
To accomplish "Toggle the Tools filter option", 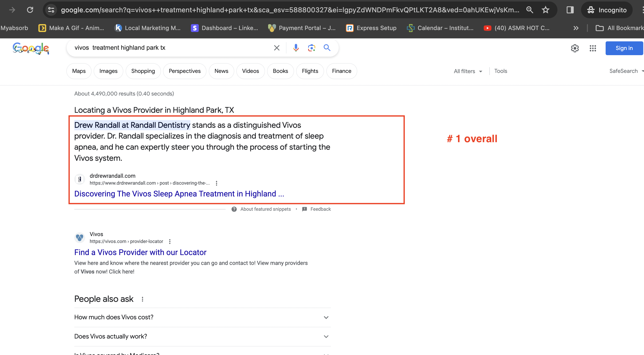I will coord(501,71).
